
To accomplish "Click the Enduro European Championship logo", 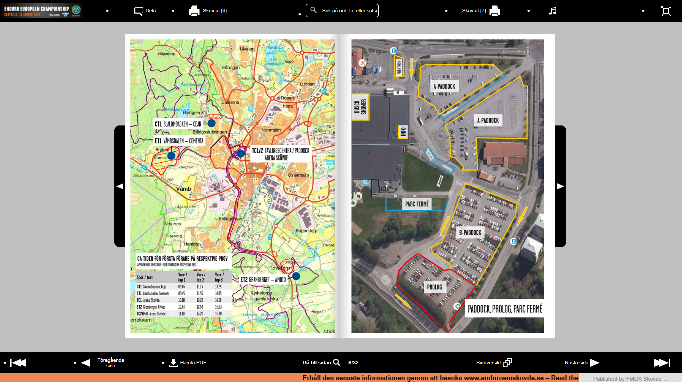I will (42, 10).
